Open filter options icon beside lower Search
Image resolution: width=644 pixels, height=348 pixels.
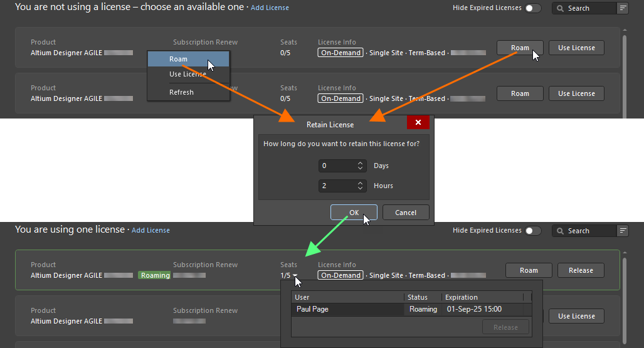623,231
